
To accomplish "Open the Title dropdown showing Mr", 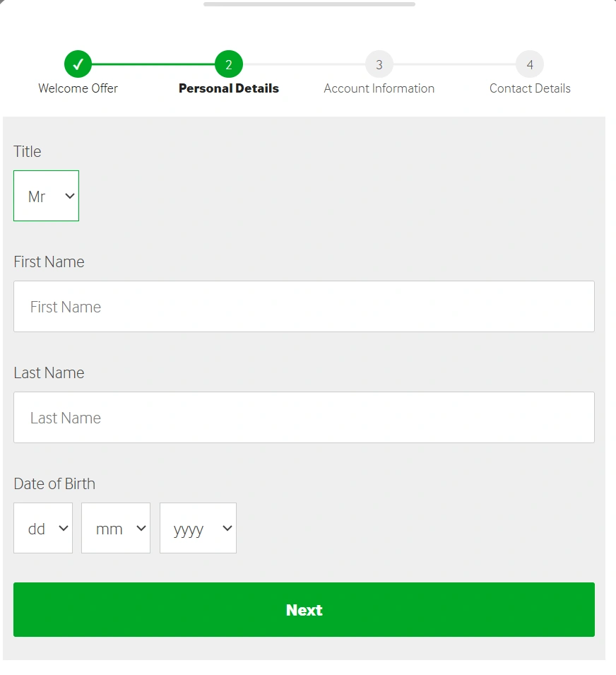I will click(46, 196).
